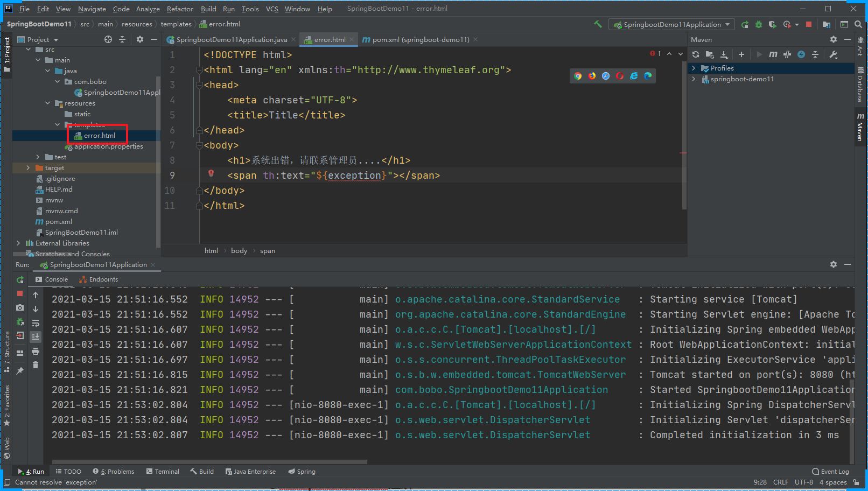Rerun the application from the top toolbar
This screenshot has width=868, height=491.
(745, 24)
